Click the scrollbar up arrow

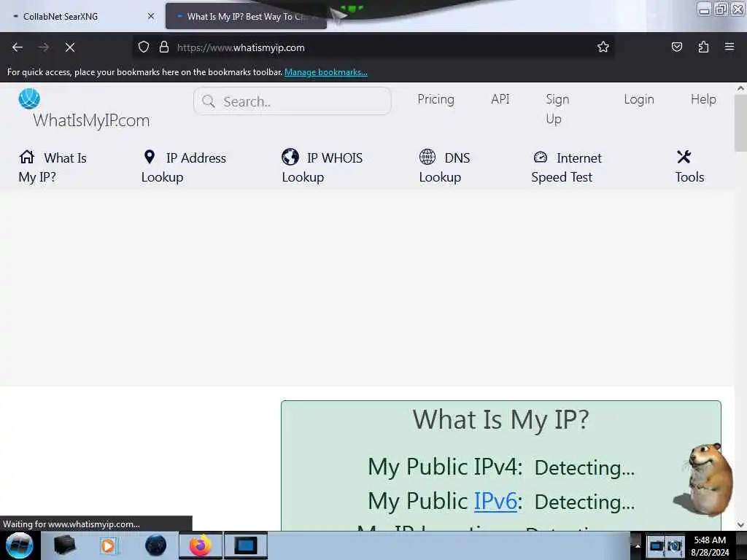pos(740,88)
